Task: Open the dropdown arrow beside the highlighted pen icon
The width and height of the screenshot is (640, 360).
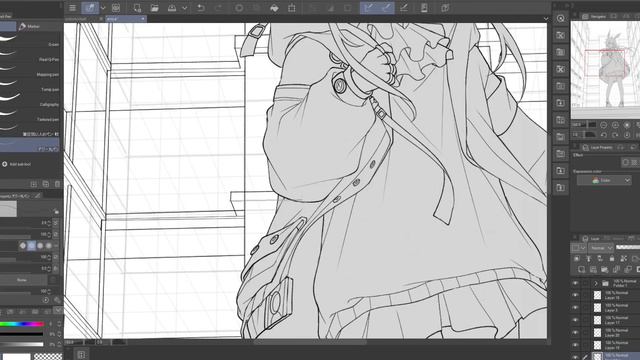Action: pyautogui.click(x=103, y=8)
